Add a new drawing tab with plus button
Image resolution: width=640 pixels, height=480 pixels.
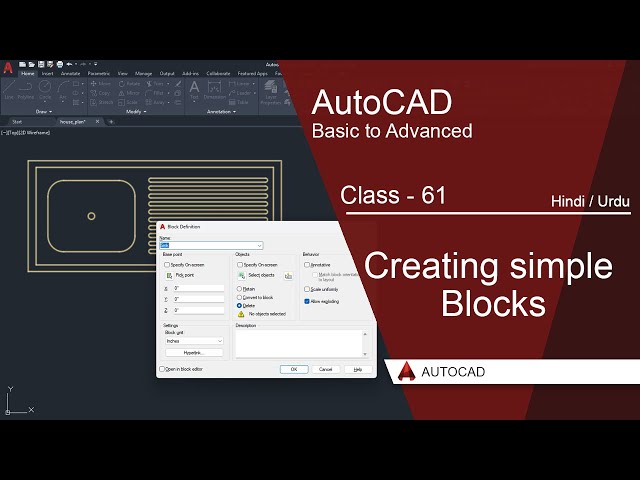tap(111, 122)
